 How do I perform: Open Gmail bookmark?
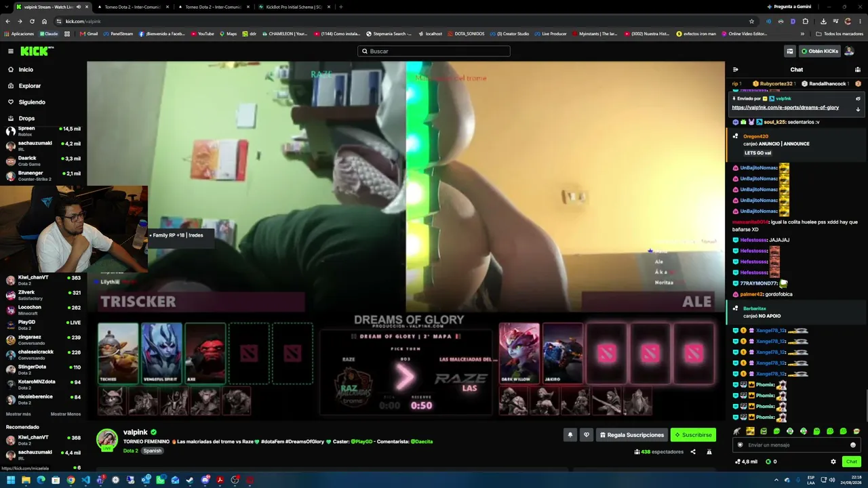click(x=89, y=34)
